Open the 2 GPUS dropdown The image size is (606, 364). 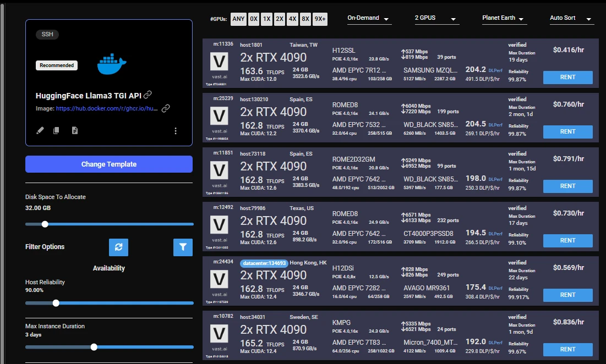coord(436,18)
